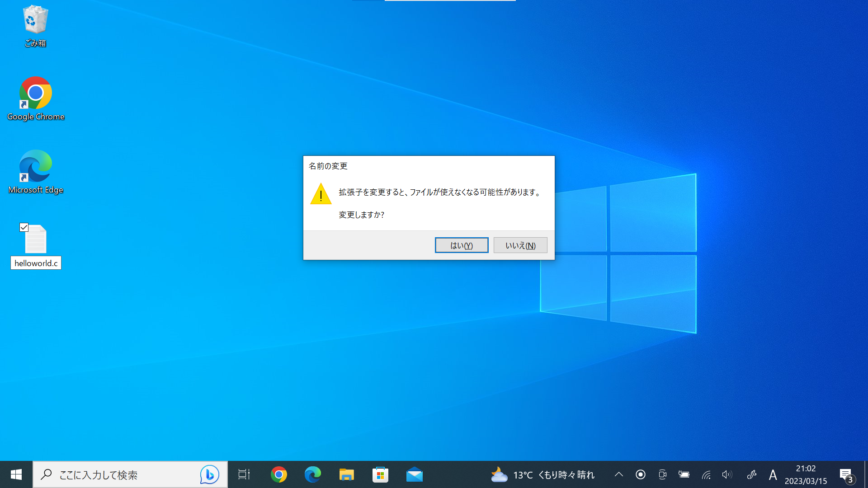
Task: Select the Microsoft Edge desktop shortcut
Action: [x=36, y=172]
